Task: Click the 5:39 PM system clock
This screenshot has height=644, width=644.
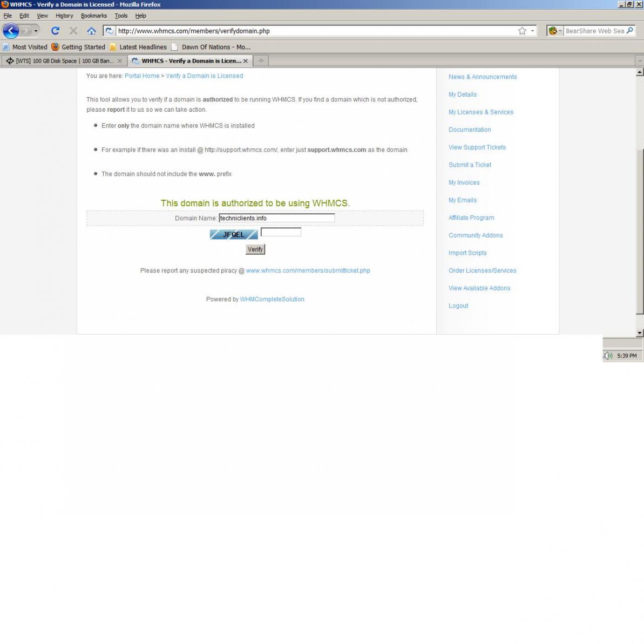Action: [626, 356]
